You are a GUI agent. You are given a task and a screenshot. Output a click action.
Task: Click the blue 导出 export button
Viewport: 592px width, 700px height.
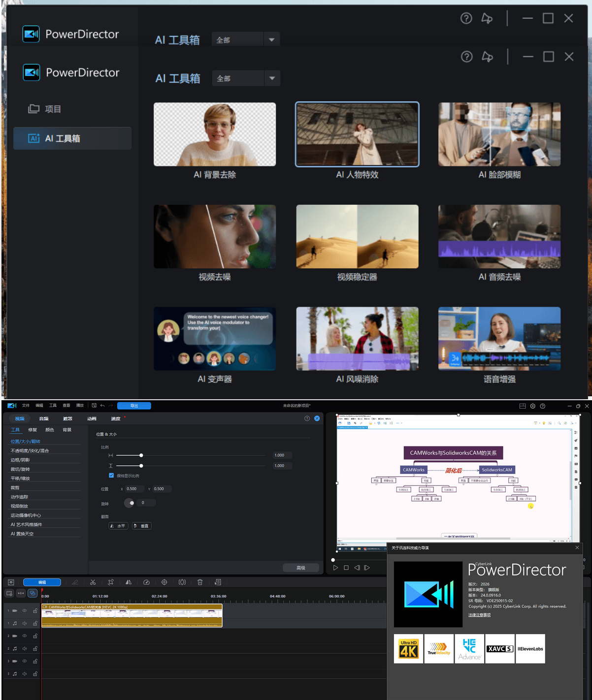click(x=134, y=406)
